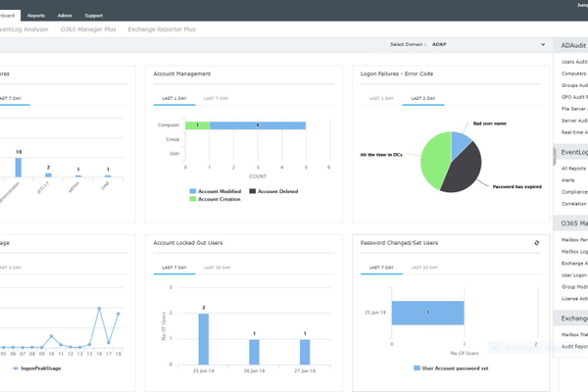Select Last 1 Day in Logon Failures
The height and width of the screenshot is (392, 588).
pyautogui.click(x=381, y=98)
